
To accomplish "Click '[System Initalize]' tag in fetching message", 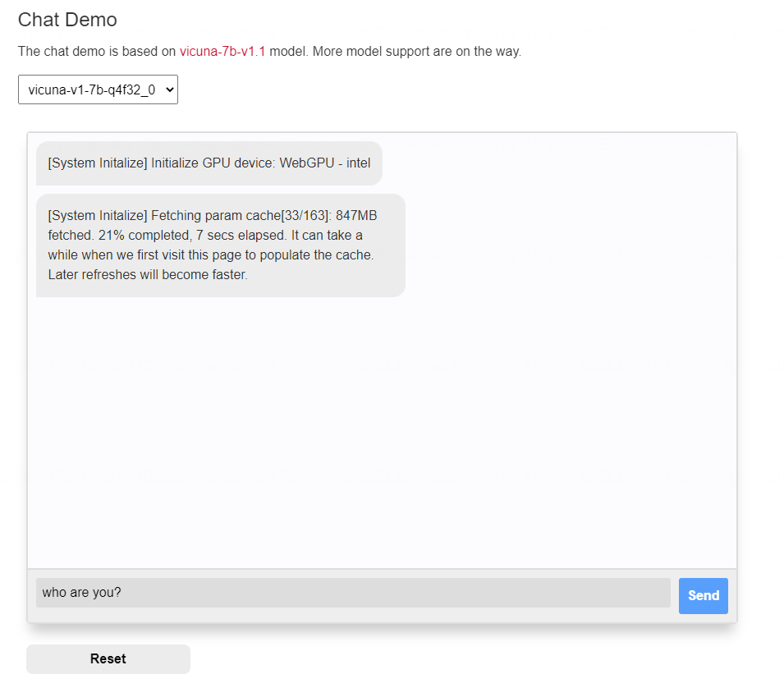I will [98, 215].
